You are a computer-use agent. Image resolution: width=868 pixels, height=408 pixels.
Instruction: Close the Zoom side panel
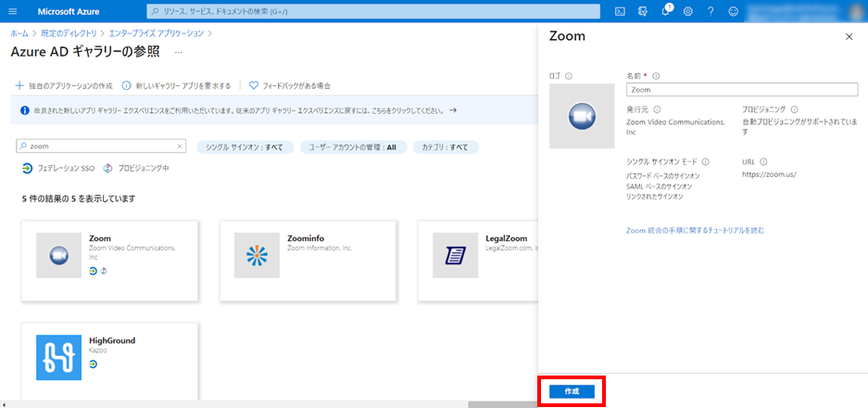point(849,36)
